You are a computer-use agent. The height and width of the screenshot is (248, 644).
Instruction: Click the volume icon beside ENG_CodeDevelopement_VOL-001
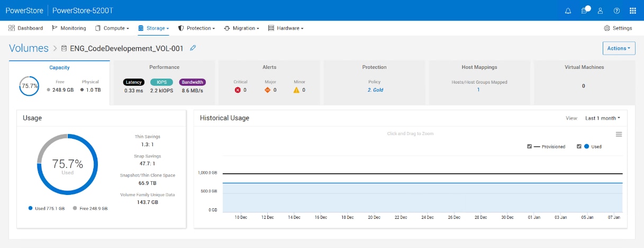pos(64,48)
